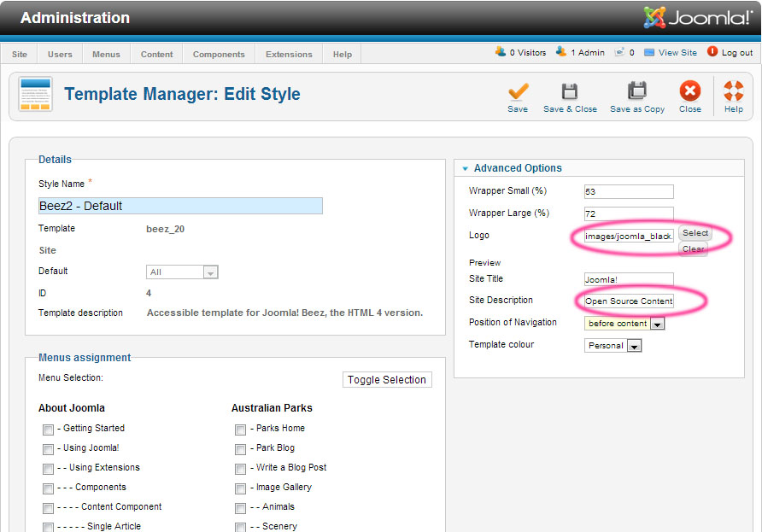Tick the Image Gallery checkbox
This screenshot has width=762, height=532.
pyautogui.click(x=241, y=488)
